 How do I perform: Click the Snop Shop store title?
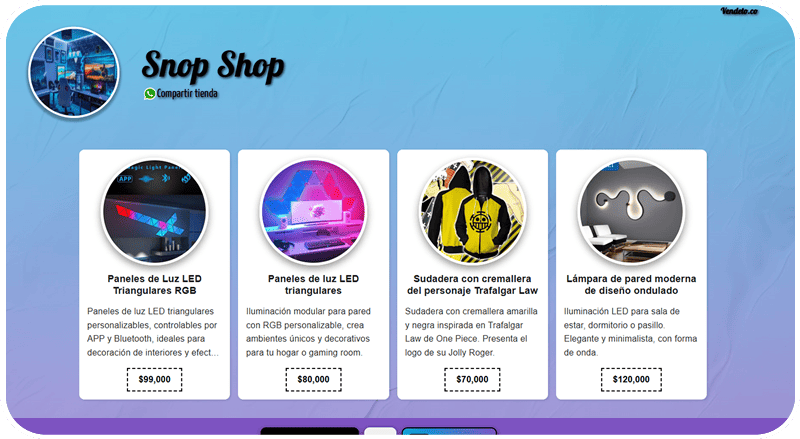coord(213,66)
